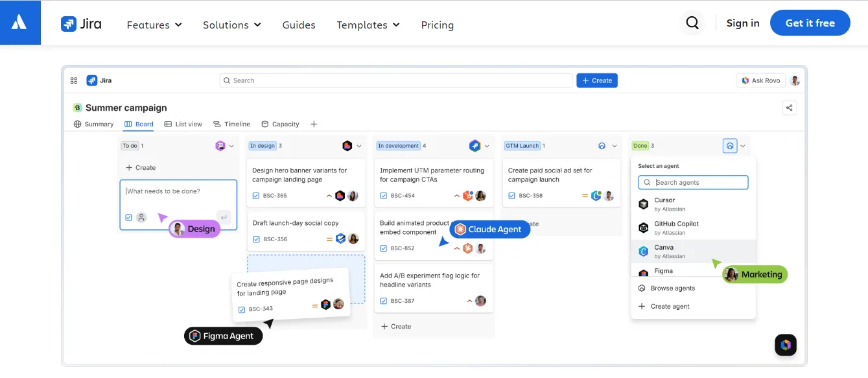The width and height of the screenshot is (868, 378).
Task: Collapse the Done column agent chevron
Action: click(x=743, y=146)
